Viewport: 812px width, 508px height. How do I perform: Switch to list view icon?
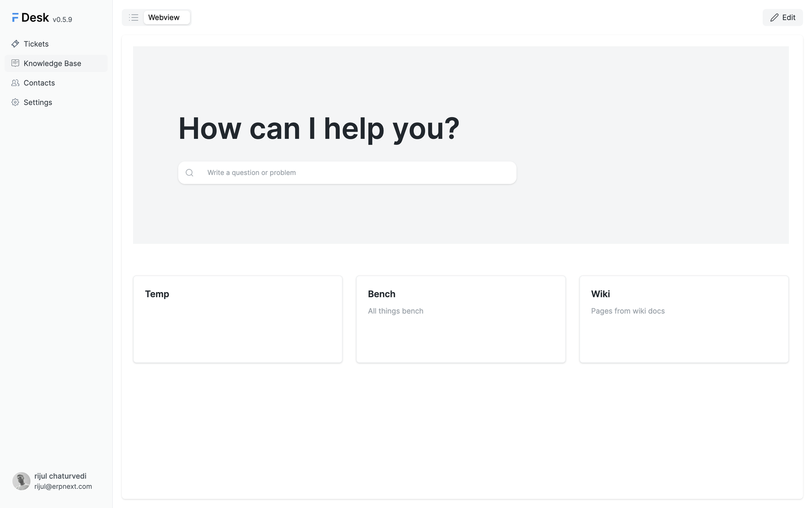(x=133, y=17)
